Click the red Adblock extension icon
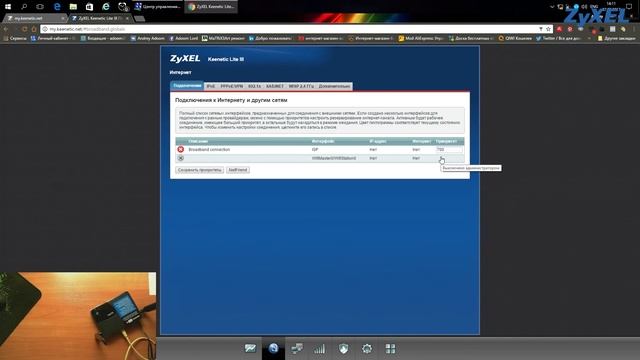The image size is (640, 360). pyautogui.click(x=559, y=29)
